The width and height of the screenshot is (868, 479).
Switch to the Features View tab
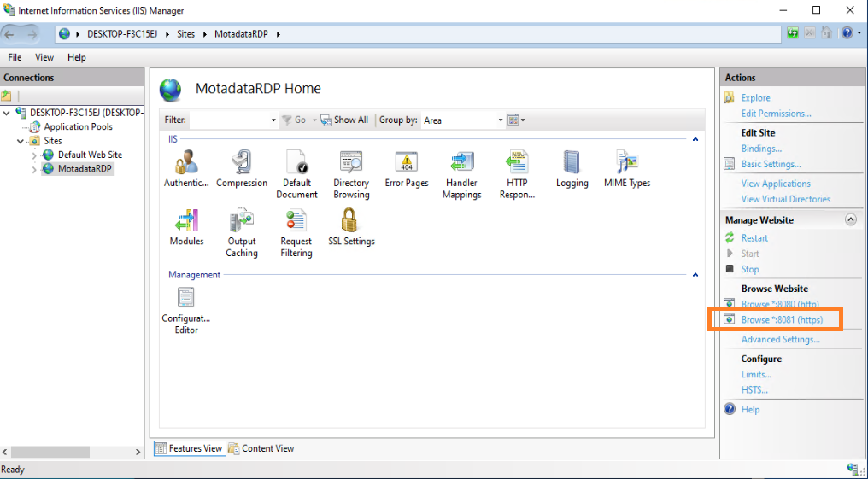tap(189, 448)
